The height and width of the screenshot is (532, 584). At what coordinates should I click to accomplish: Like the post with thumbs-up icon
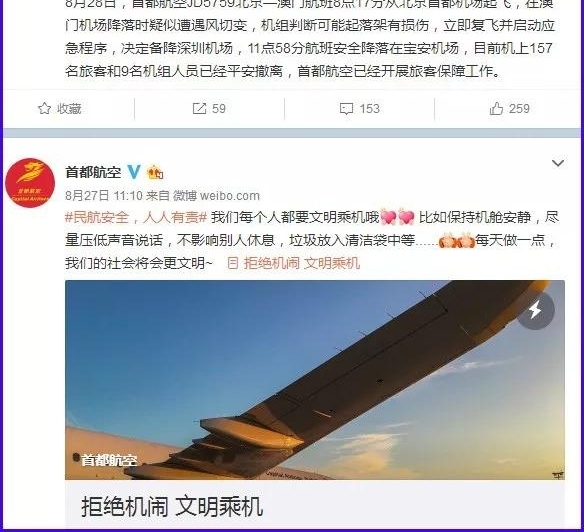click(496, 108)
